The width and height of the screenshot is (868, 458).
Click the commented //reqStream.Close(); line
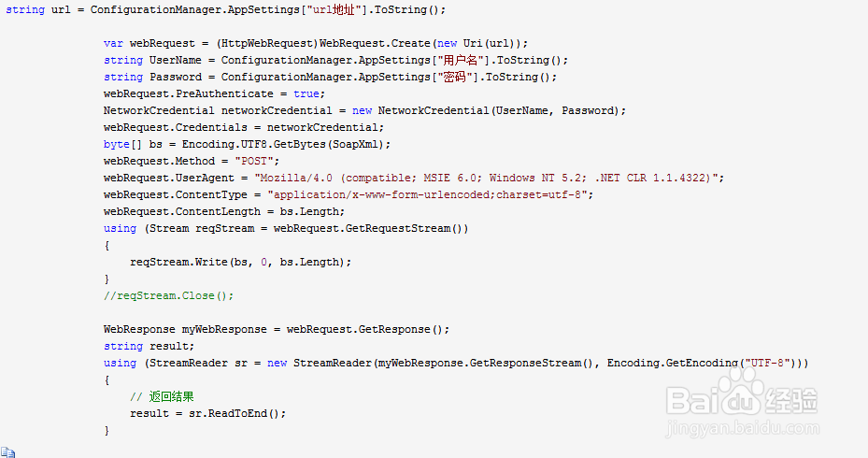168,295
